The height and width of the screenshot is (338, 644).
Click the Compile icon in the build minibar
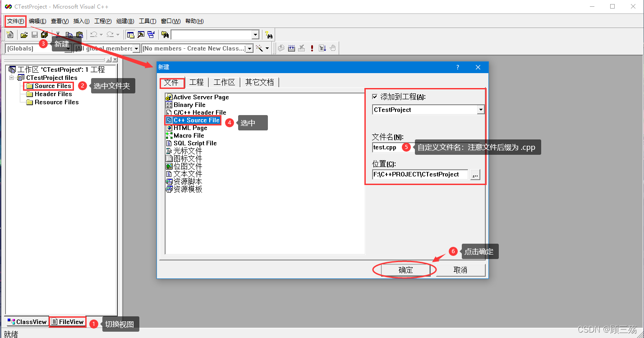[x=281, y=48]
